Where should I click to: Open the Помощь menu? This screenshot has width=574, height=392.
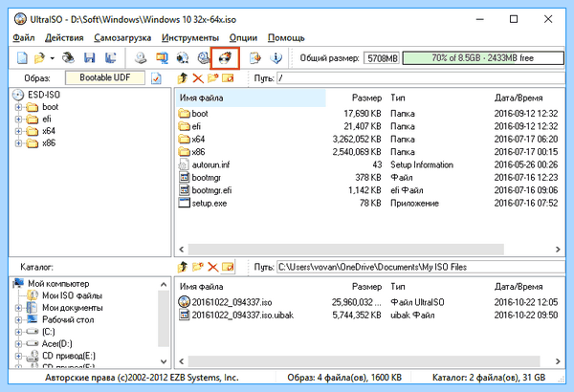pyautogui.click(x=286, y=37)
